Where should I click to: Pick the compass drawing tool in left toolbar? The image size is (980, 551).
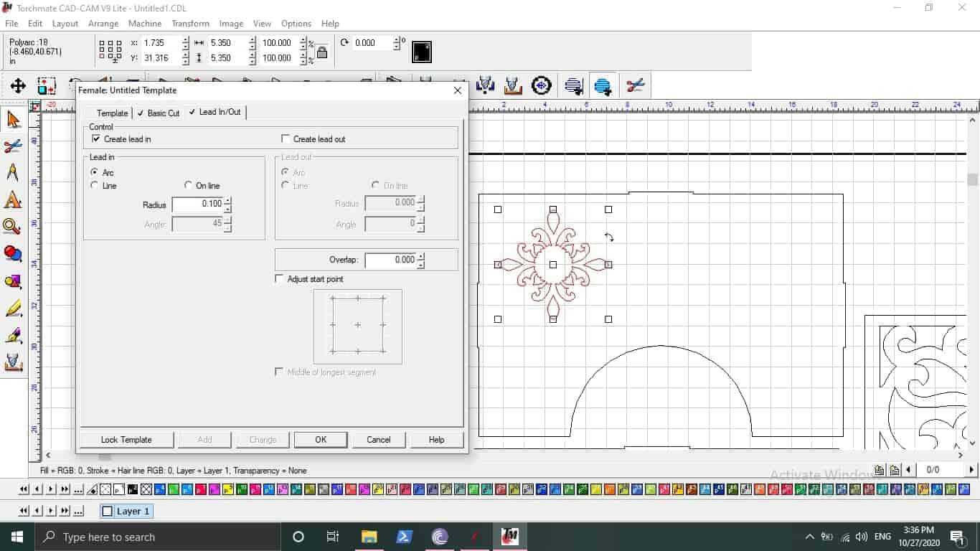click(13, 173)
